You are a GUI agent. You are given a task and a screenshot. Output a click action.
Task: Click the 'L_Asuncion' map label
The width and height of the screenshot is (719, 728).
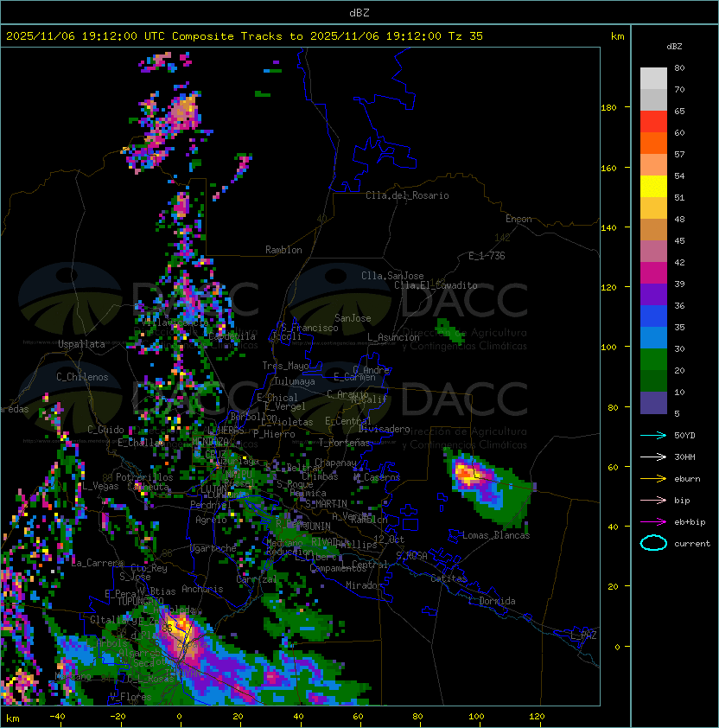[393, 337]
